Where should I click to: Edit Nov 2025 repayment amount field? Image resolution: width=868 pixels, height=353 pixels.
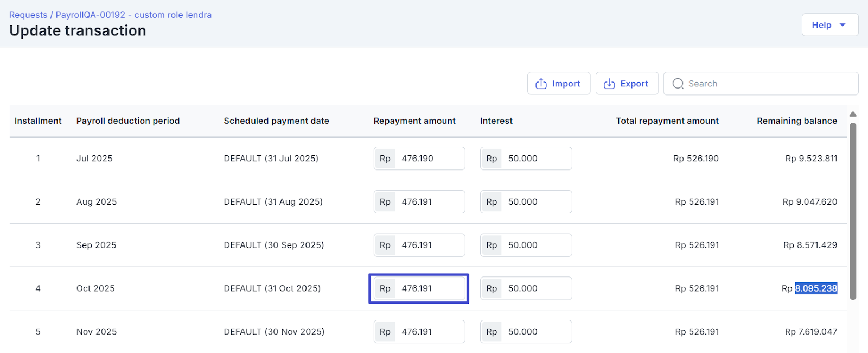429,332
